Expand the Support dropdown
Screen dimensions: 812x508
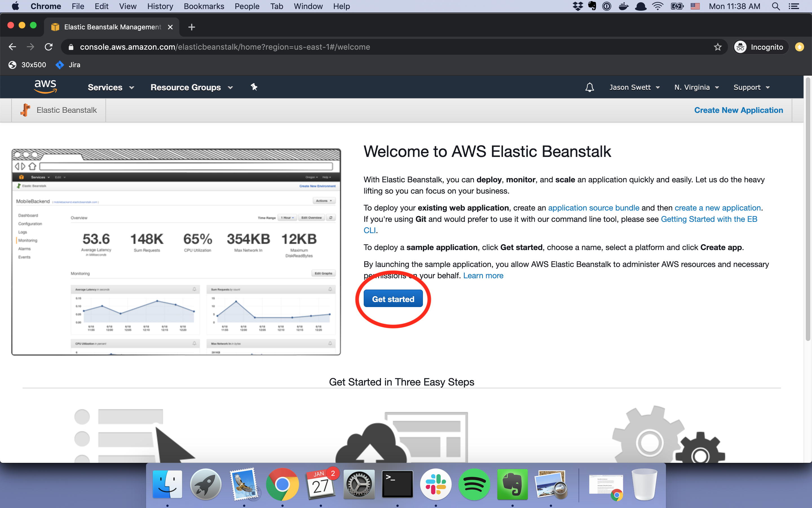[x=752, y=87]
